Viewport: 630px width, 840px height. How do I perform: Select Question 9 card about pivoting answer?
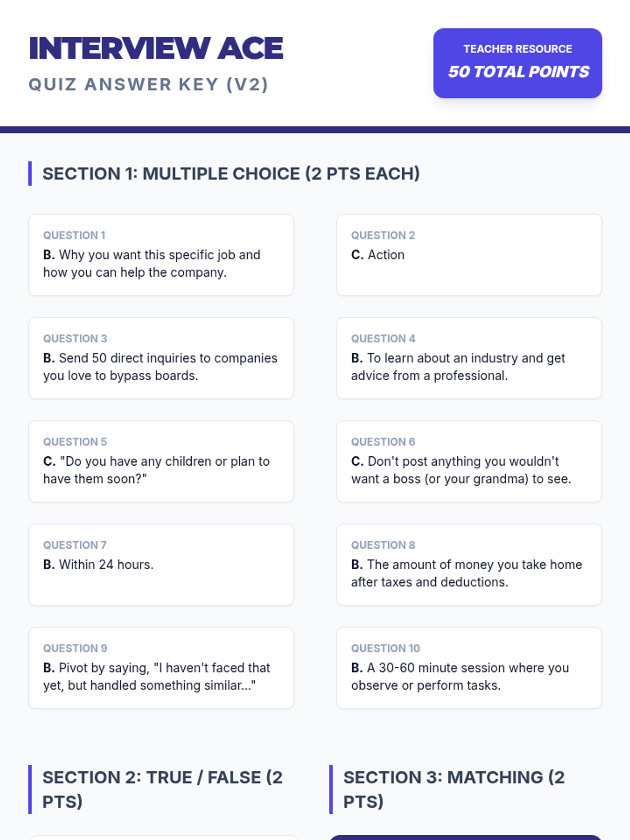click(x=161, y=668)
